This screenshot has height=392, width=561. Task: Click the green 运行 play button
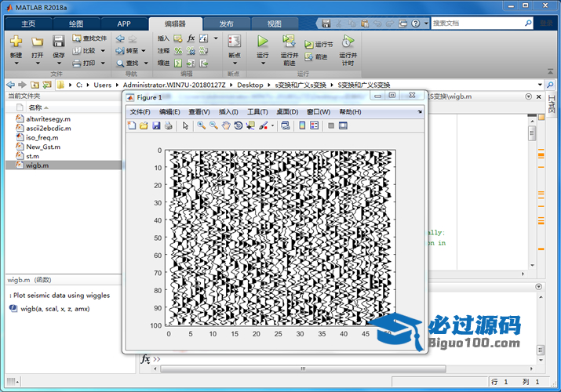point(263,41)
